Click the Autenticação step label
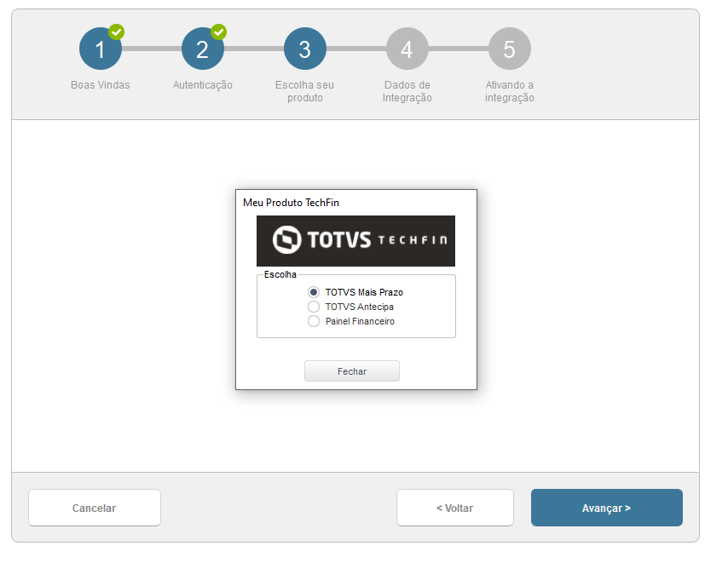Image resolution: width=728 pixels, height=563 pixels. pos(202,85)
